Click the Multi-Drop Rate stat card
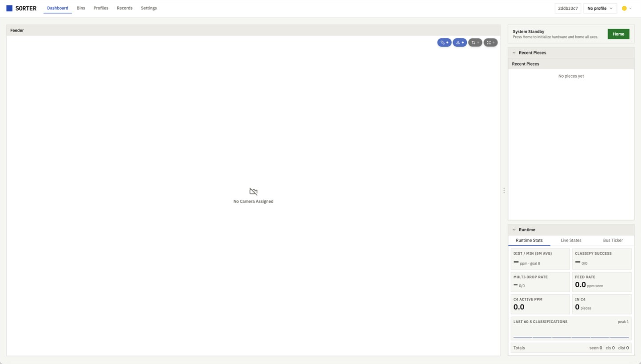This screenshot has height=364, width=641. click(540, 282)
